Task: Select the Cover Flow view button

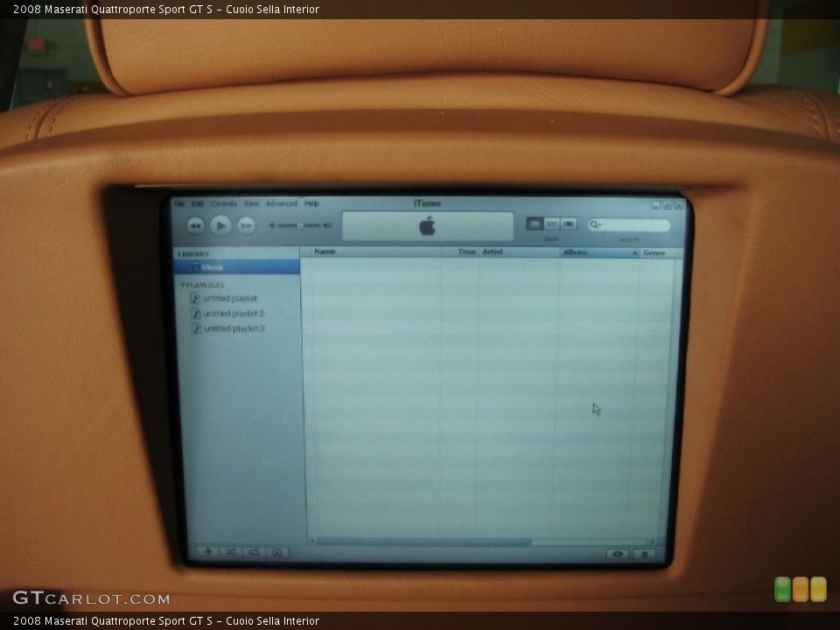Action: (569, 224)
